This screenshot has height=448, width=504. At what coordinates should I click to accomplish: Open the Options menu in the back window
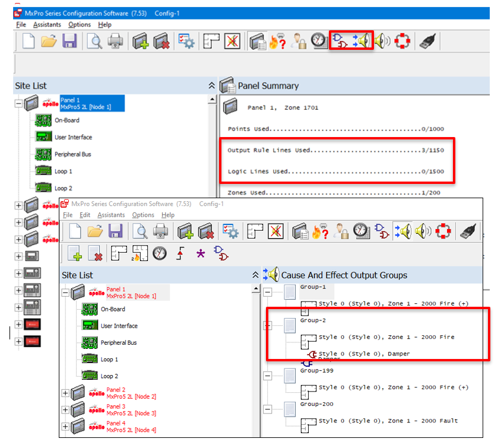[x=79, y=25]
